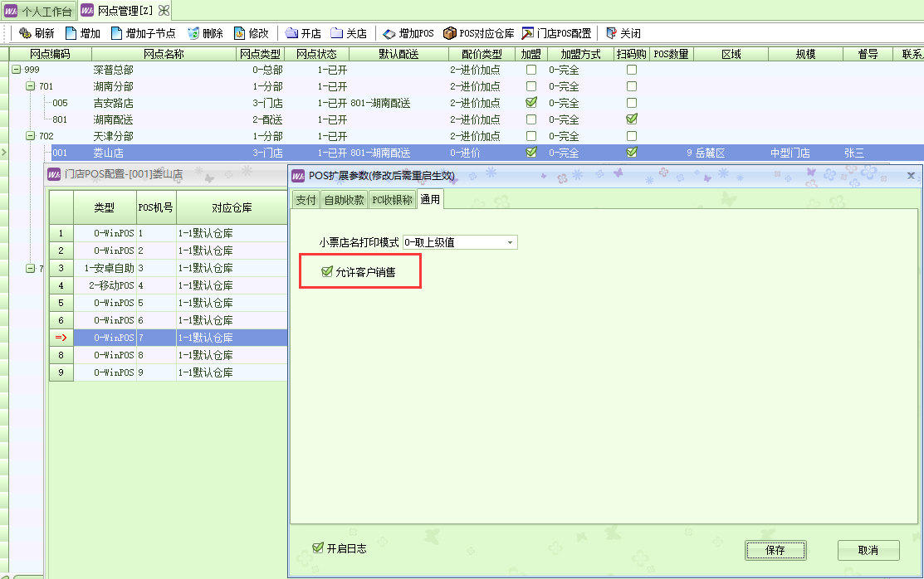Click the 刷新 refresh toolbar icon

[x=25, y=34]
